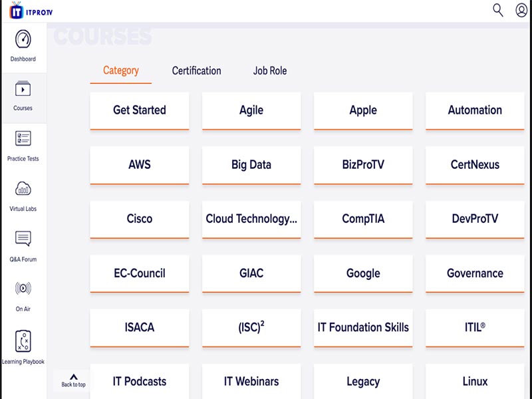
Task: Open the Get Started category
Action: (139, 111)
